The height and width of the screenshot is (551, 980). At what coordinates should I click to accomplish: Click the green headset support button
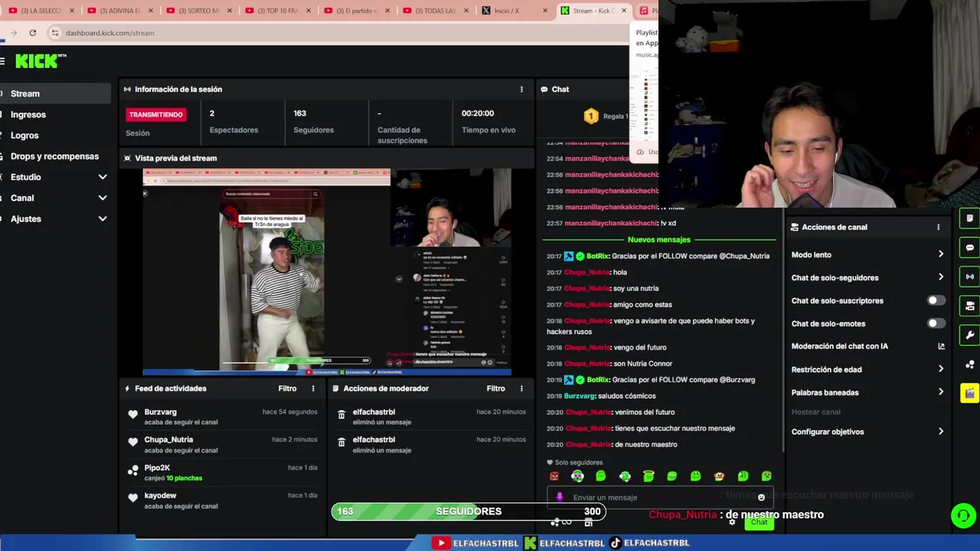(963, 515)
